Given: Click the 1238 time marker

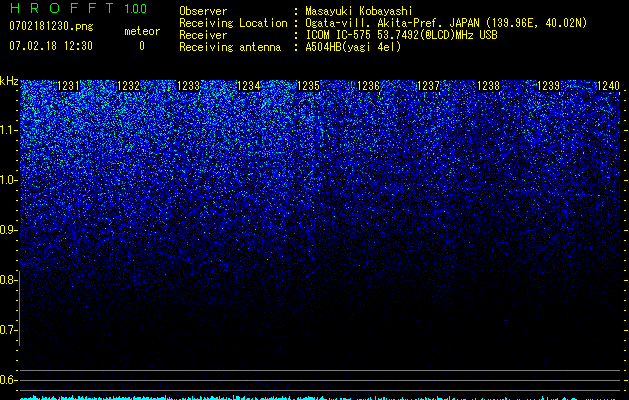Looking at the screenshot, I should coord(489,86).
